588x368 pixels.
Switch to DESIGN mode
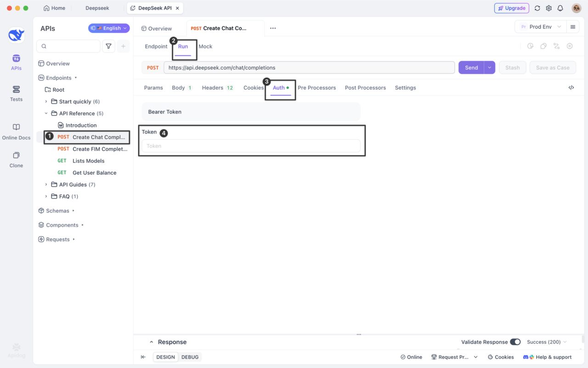(165, 357)
